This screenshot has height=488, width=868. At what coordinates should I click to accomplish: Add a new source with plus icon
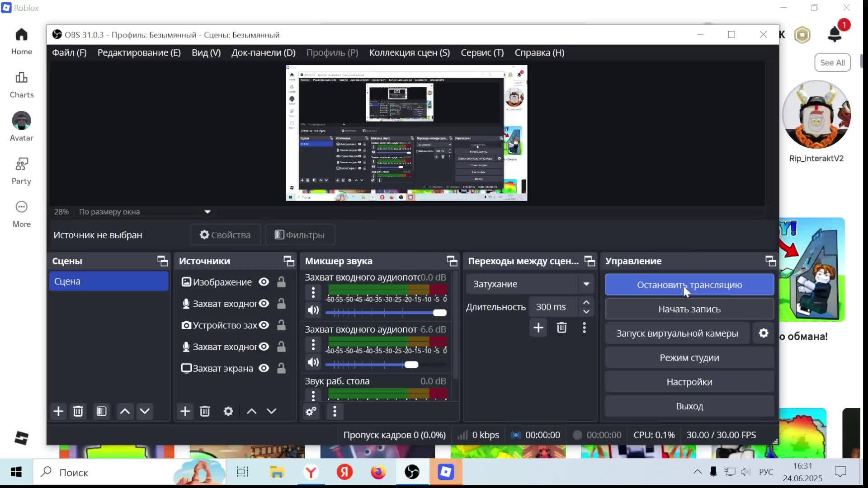pyautogui.click(x=185, y=411)
